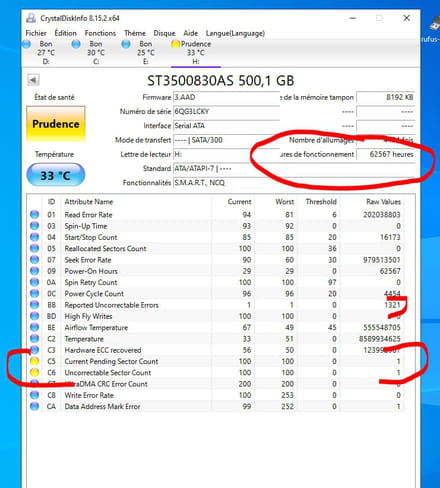This screenshot has width=440, height=488.
Task: Click the buffer size field 8192 KB
Action: pyautogui.click(x=386, y=97)
